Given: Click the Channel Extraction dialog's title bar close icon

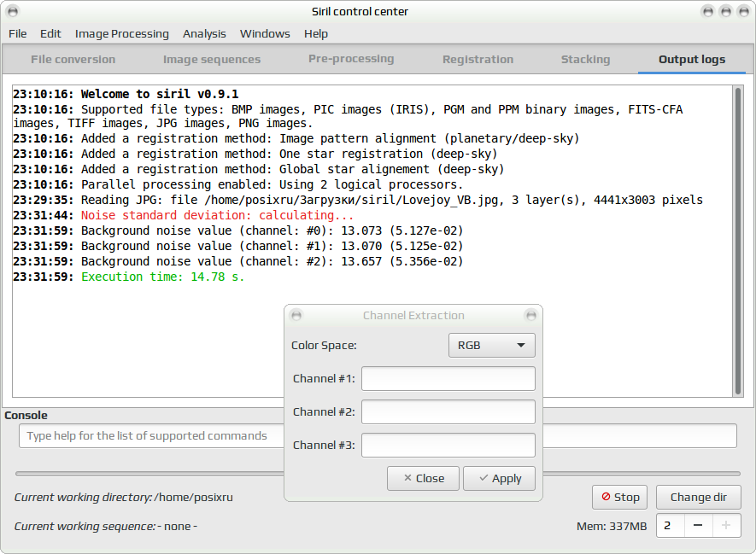Looking at the screenshot, I should click(530, 316).
